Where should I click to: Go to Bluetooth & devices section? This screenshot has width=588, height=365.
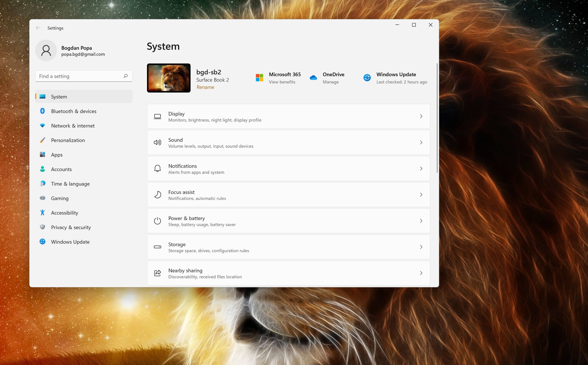tap(74, 111)
